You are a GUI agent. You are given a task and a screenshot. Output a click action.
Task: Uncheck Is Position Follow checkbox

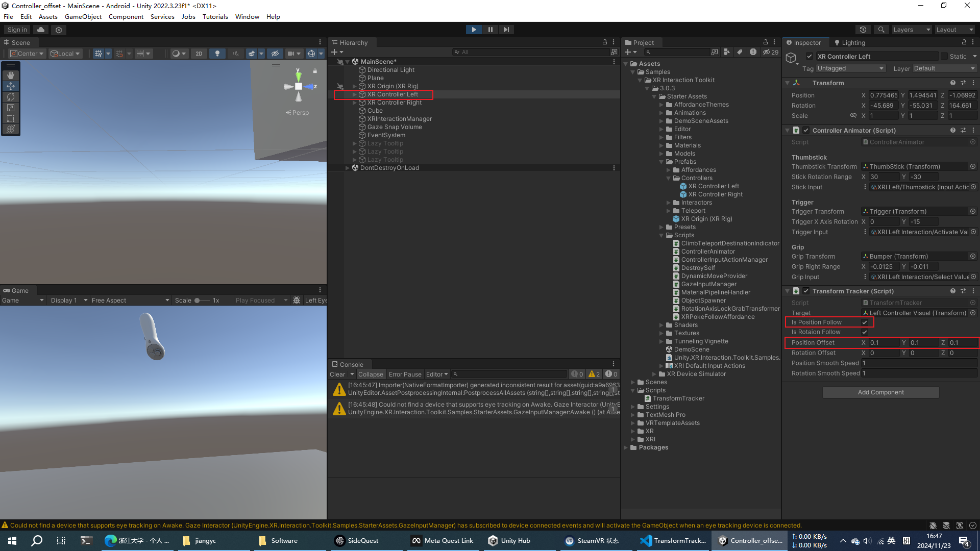[865, 322]
